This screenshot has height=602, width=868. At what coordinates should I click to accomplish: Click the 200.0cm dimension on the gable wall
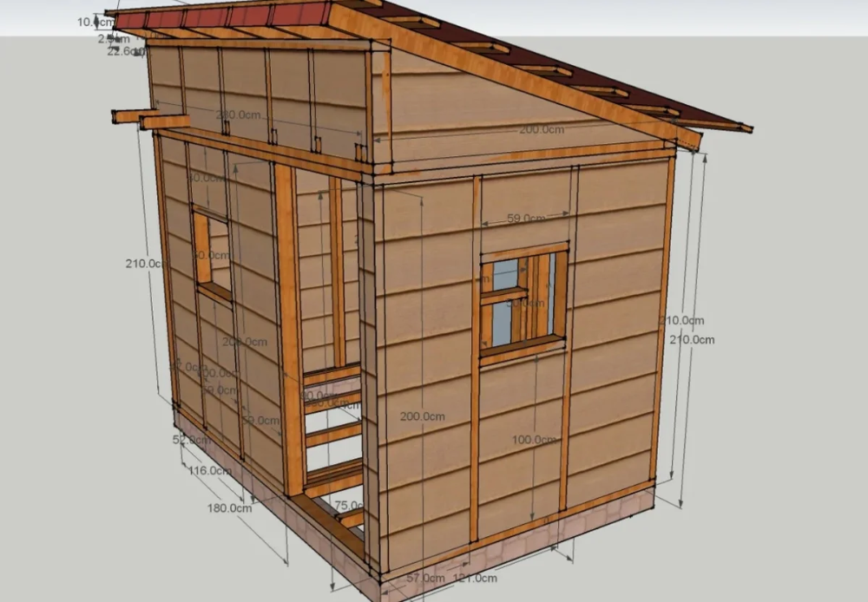(542, 129)
